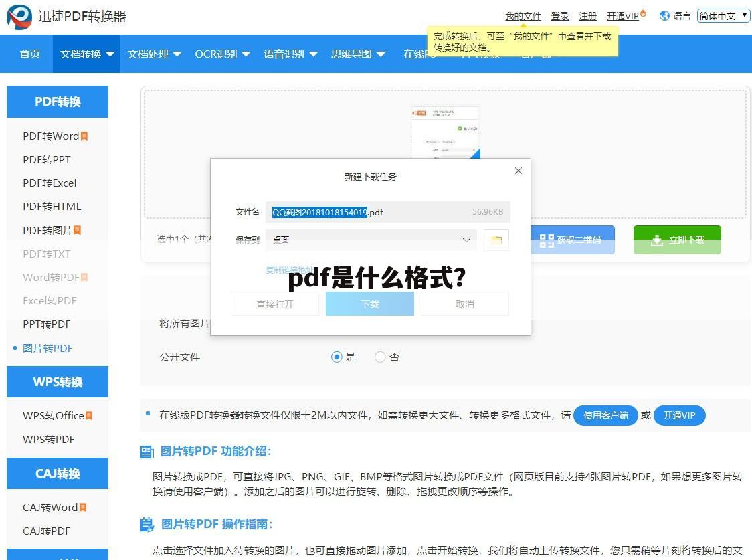The height and width of the screenshot is (560, 752).
Task: Click the VIP badge next to CAJ转Word
Action: 83,507
